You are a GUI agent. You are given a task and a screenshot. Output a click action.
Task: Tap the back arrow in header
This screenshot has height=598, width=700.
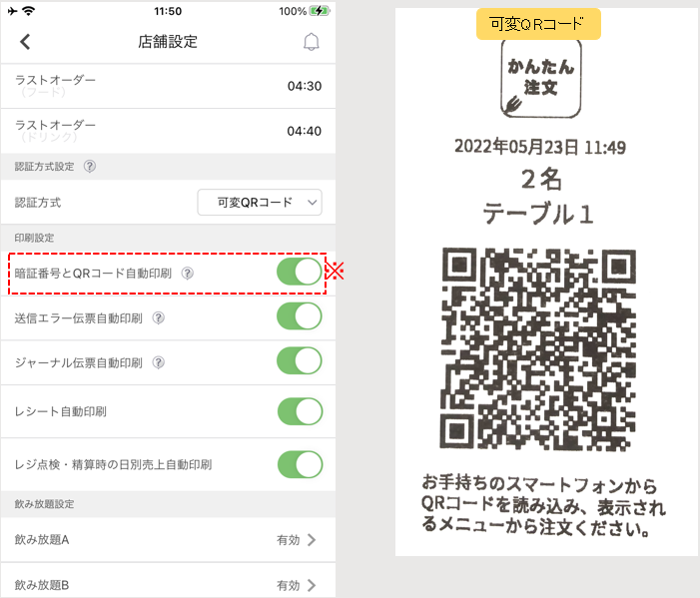click(x=25, y=42)
